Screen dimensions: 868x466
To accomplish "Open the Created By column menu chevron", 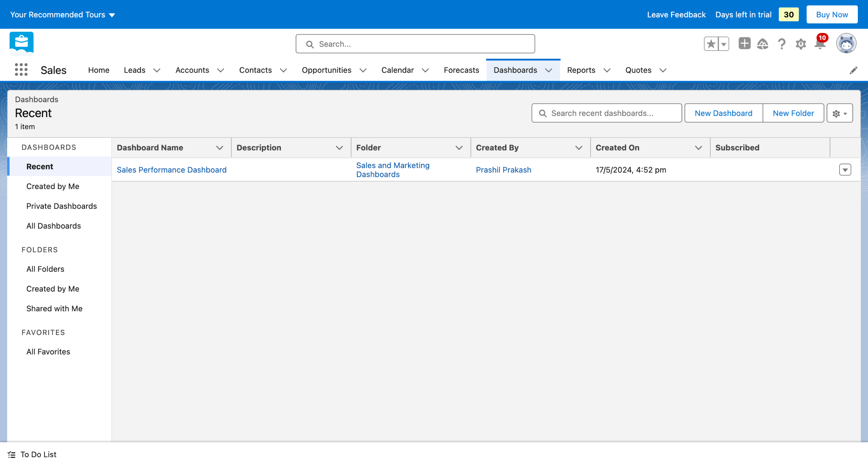I will tap(579, 148).
